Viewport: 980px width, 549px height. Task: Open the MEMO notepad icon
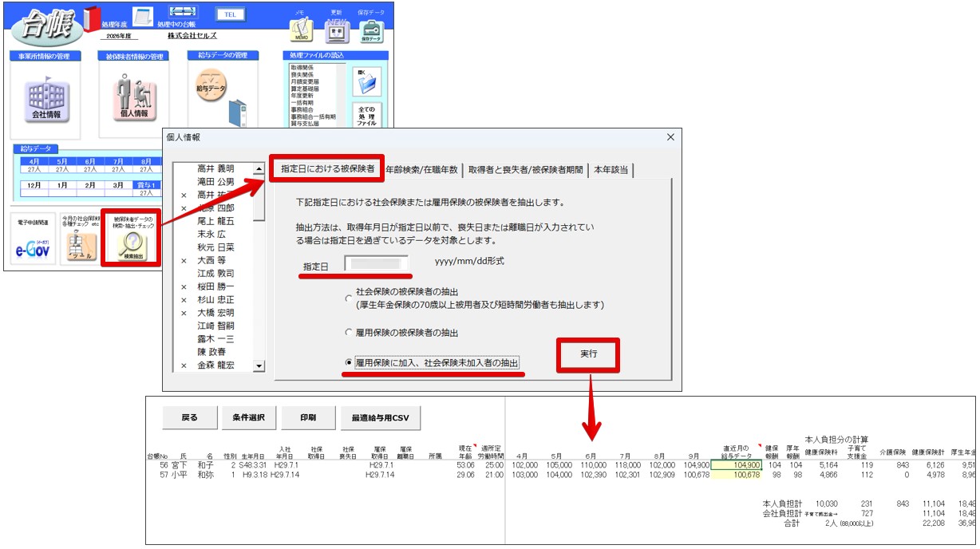pyautogui.click(x=301, y=30)
